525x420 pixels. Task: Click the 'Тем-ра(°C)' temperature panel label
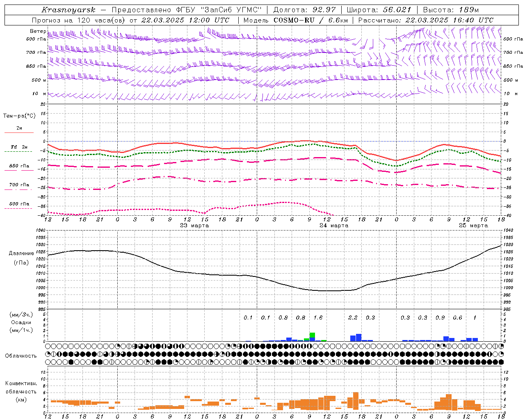pos(19,116)
